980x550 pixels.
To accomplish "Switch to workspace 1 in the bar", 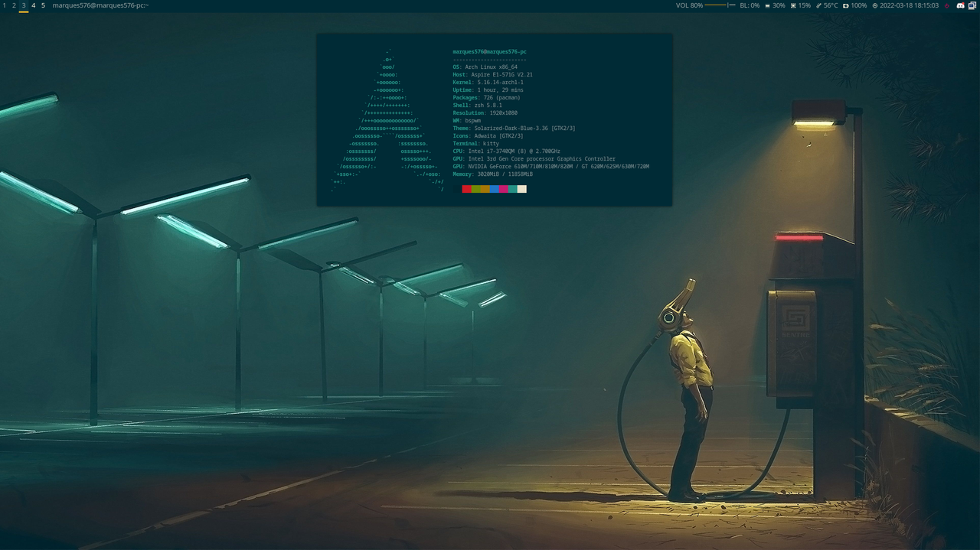I will point(4,5).
